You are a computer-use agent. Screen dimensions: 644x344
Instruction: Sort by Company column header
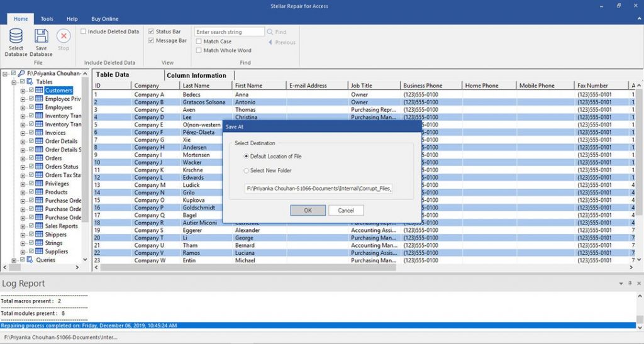point(155,86)
